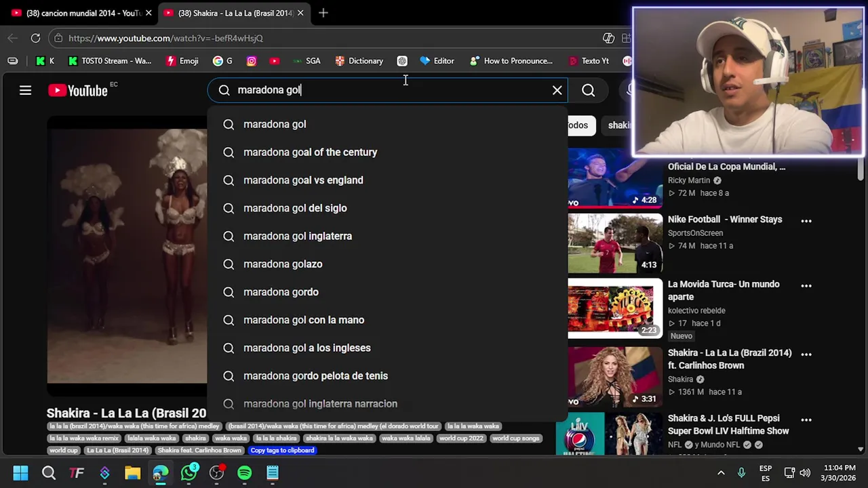The image size is (868, 488).
Task: Open Windows taskbar search
Action: point(49,473)
